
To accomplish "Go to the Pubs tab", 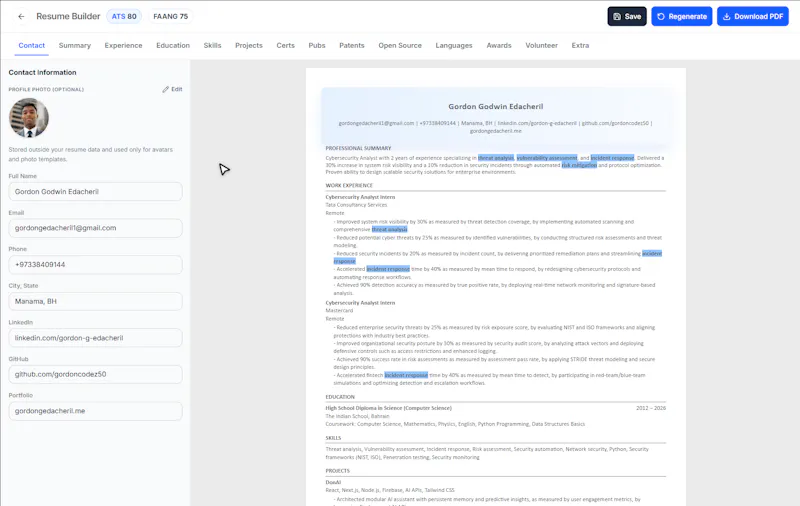I will [317, 45].
